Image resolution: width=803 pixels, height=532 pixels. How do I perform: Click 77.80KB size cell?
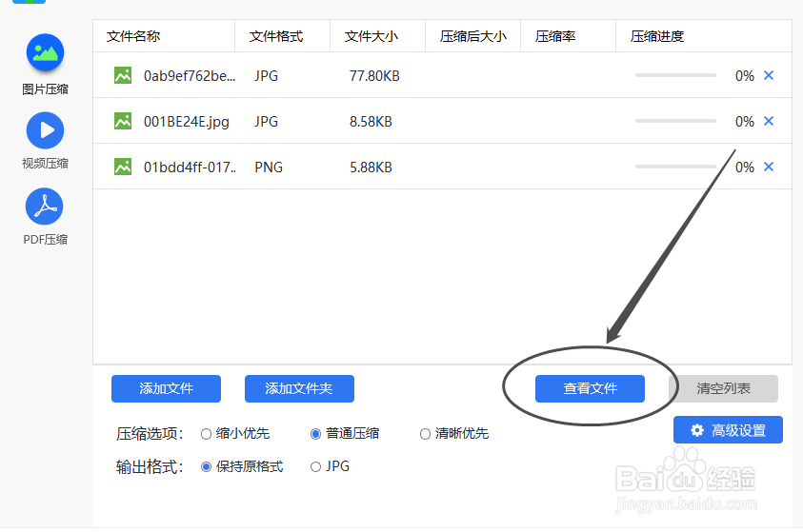tap(374, 76)
